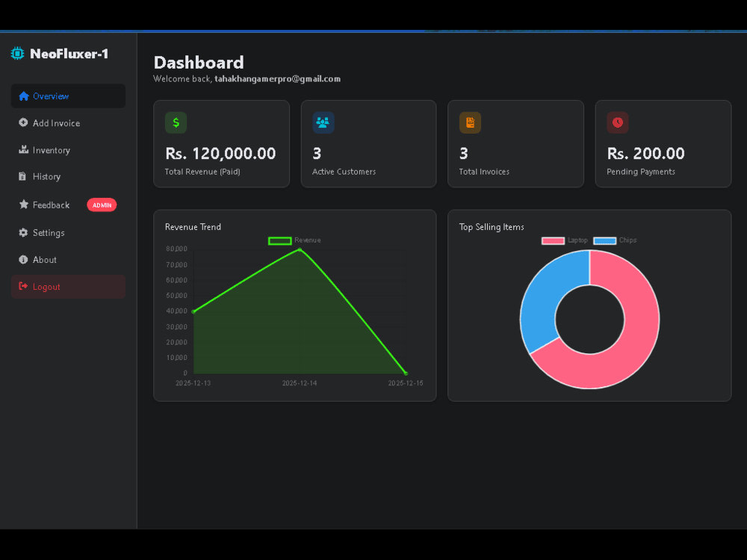
Task: Click the Pending Payments label
Action: [x=640, y=172]
